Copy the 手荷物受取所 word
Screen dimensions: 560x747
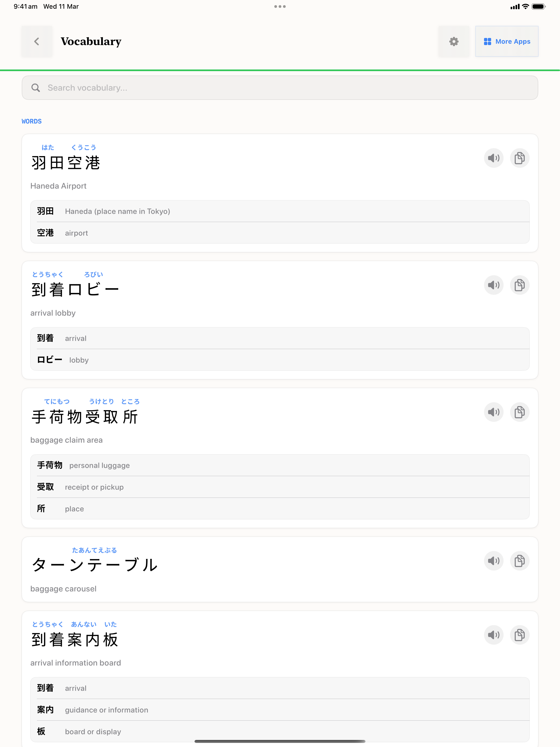click(520, 412)
